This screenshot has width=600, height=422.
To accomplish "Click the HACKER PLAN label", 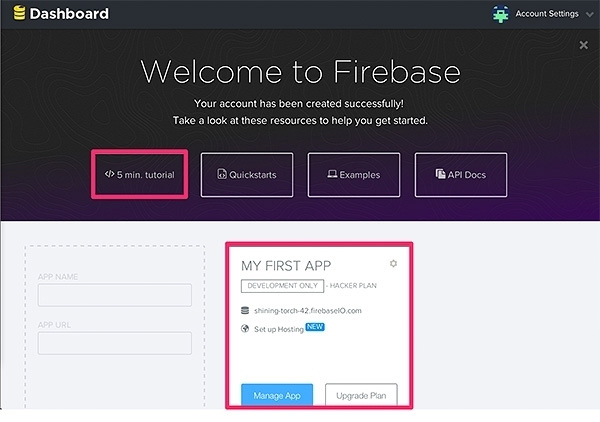I will [x=353, y=286].
